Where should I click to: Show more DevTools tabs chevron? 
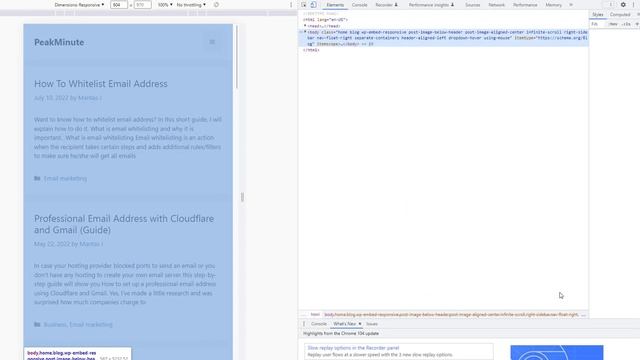[x=571, y=5]
